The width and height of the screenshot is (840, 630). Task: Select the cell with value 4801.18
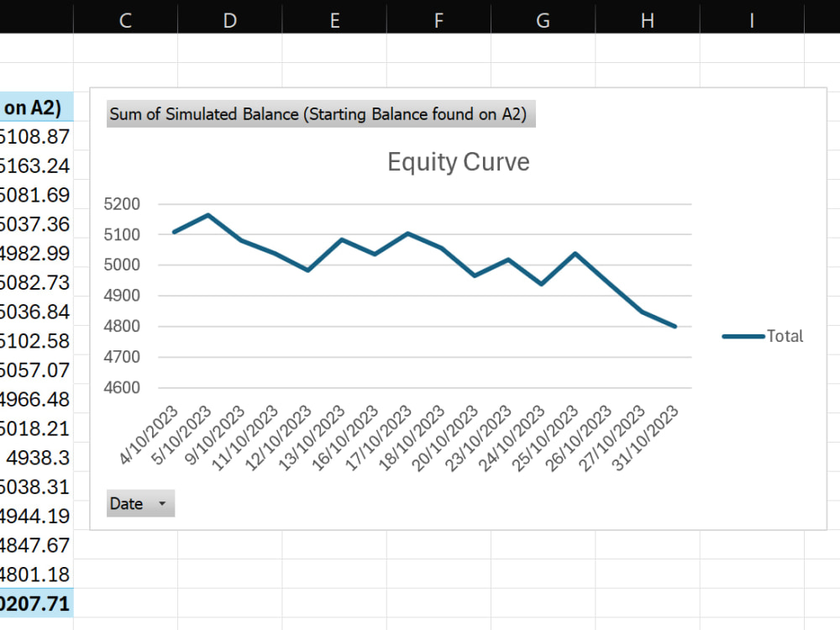point(36,575)
